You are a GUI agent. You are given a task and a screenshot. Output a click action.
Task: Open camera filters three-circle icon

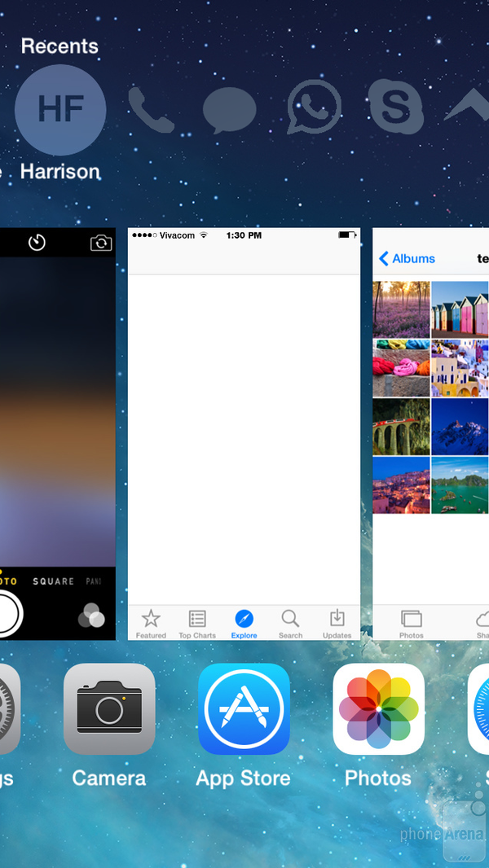pos(91,616)
